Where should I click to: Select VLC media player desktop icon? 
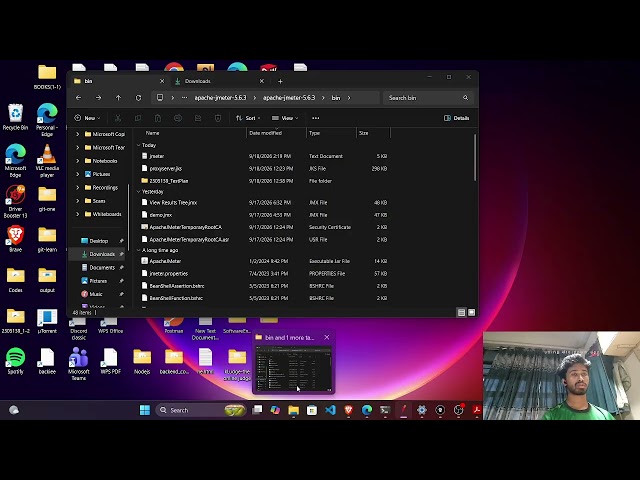pos(47,161)
